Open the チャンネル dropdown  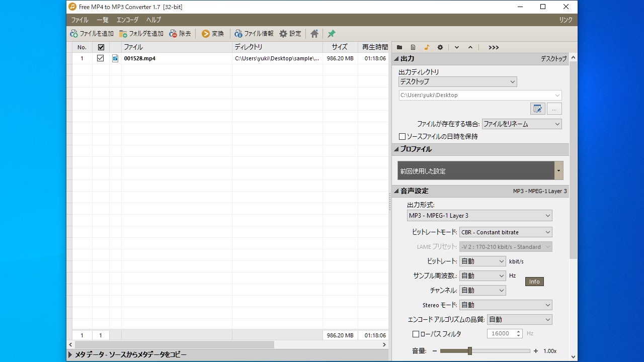pyautogui.click(x=482, y=291)
